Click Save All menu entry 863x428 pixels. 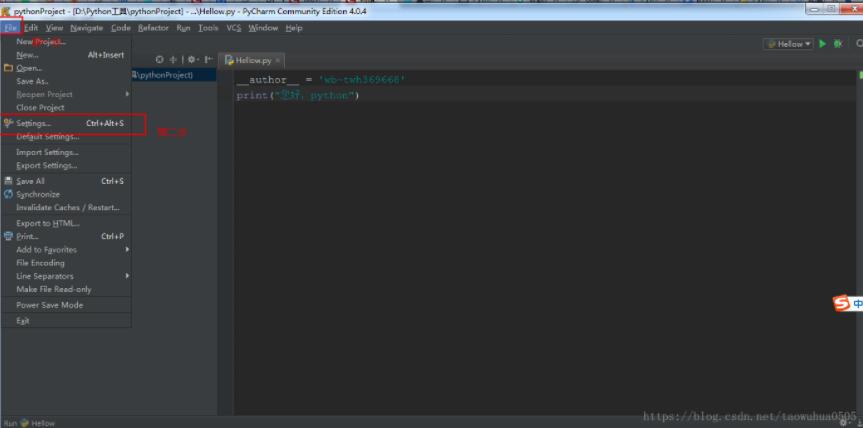[66, 181]
